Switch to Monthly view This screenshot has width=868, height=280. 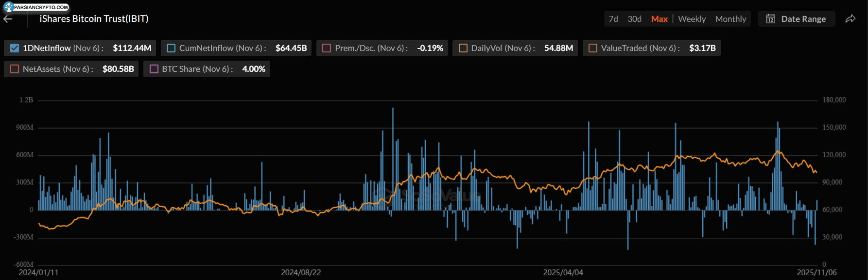click(x=730, y=19)
